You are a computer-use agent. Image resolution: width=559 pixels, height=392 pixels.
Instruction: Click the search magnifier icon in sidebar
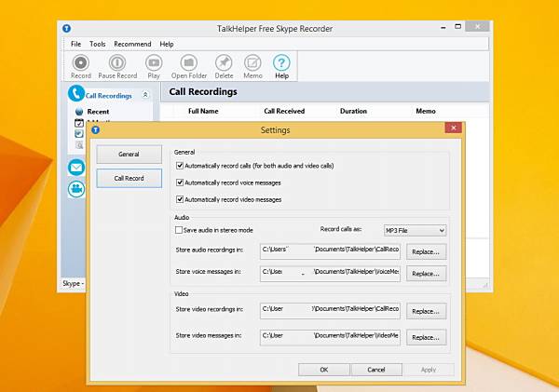pyautogui.click(x=79, y=144)
